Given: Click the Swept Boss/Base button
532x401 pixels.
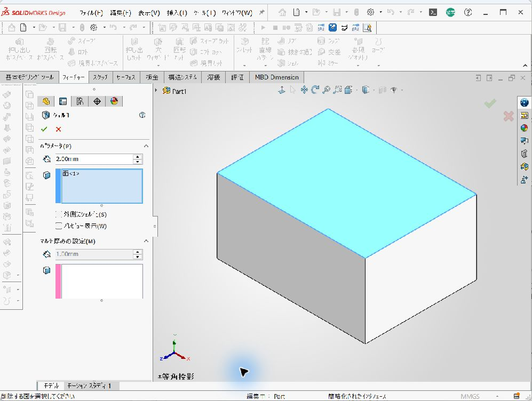Looking at the screenshot, I should (x=82, y=42).
